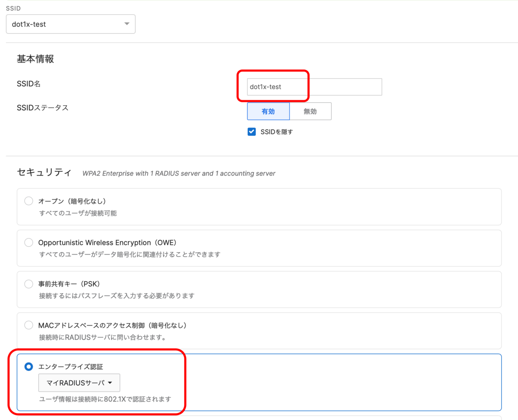Select the 事前共有キー（PSK） option
Viewport: 518px width, 420px height.
[x=28, y=283]
